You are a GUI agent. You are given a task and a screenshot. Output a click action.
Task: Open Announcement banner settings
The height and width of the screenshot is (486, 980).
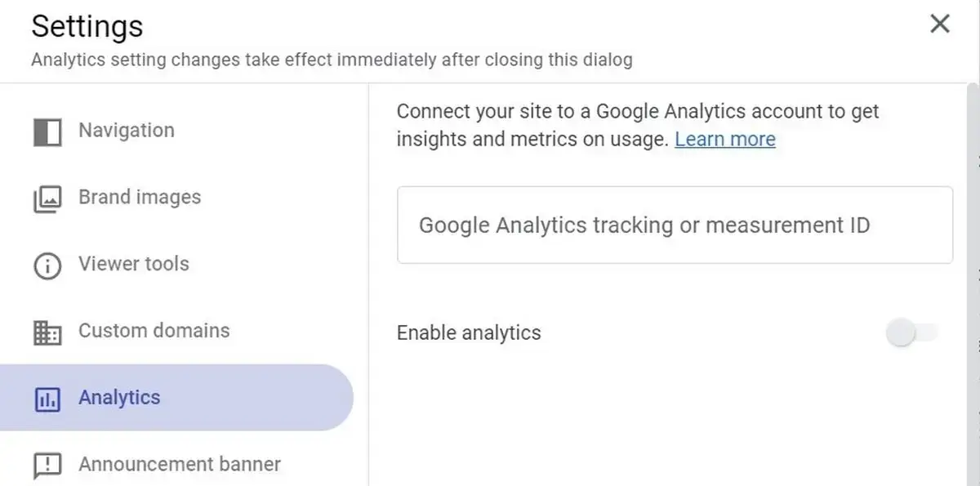click(x=180, y=465)
